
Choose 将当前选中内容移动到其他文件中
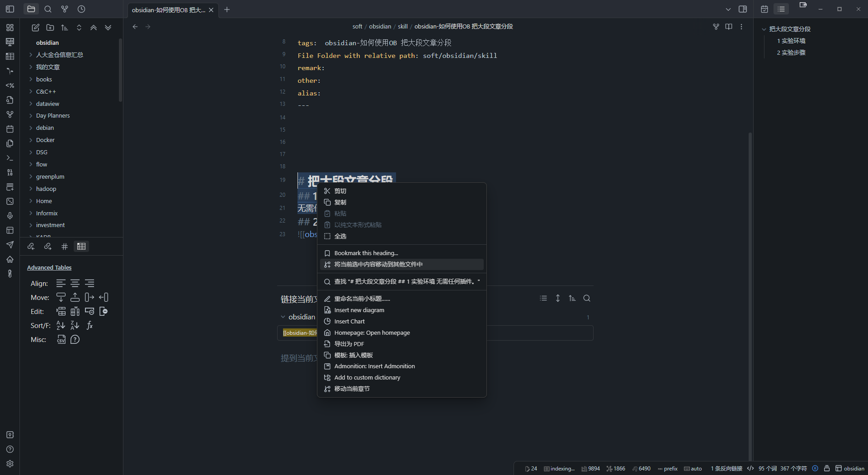coord(402,264)
